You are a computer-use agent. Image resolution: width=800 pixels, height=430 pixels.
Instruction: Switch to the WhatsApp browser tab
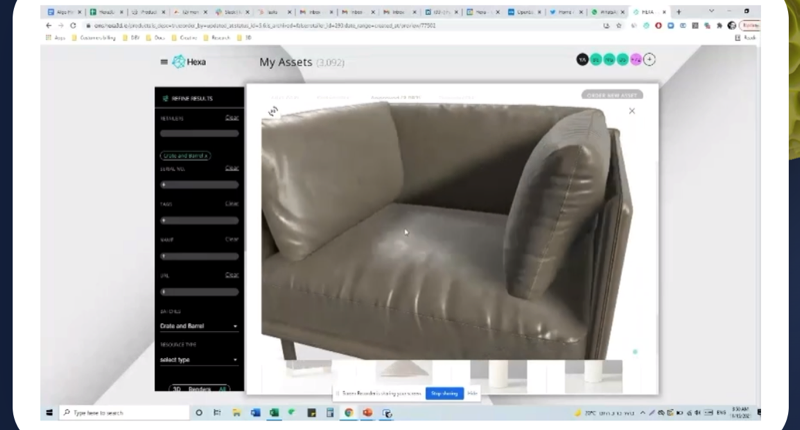tap(607, 12)
